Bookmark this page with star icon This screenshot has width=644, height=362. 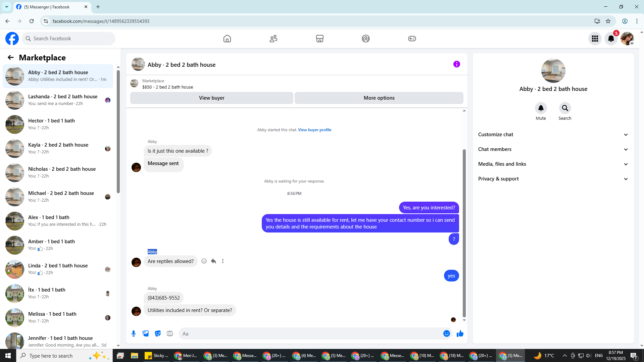coord(608,21)
